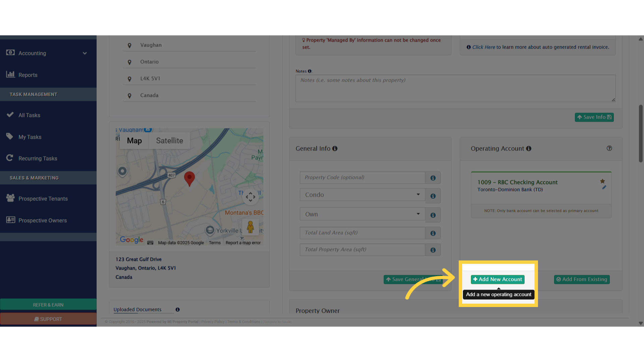Click Add New Account button
This screenshot has height=362, width=644.
[497, 280]
